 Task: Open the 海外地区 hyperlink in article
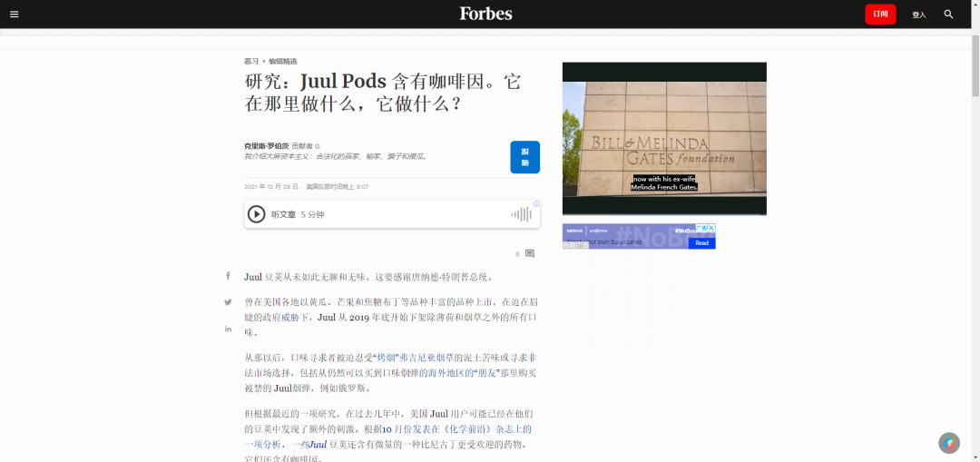tap(446, 373)
